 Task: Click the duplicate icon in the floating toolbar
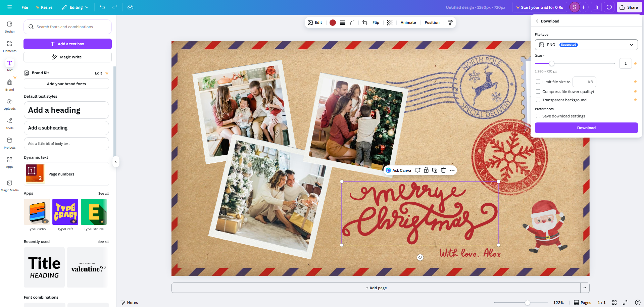[x=435, y=170]
